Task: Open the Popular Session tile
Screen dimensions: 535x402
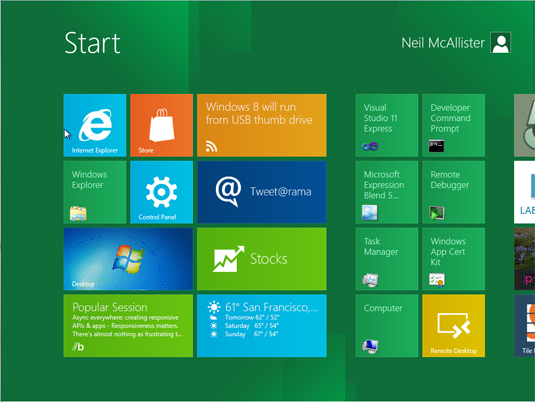Action: [x=128, y=326]
